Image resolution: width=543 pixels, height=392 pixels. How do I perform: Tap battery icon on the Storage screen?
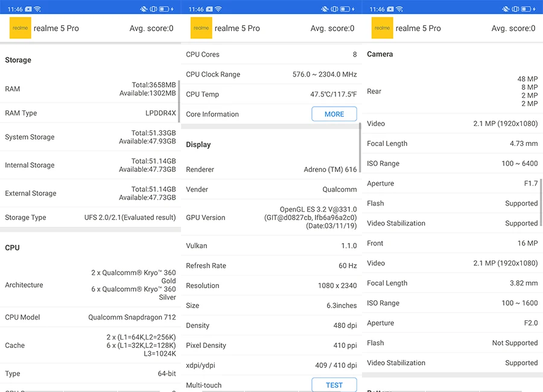coord(164,9)
